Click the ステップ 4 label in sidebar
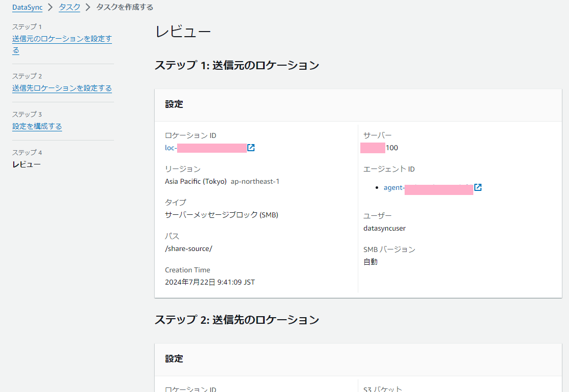This screenshot has width=569, height=392. [27, 152]
